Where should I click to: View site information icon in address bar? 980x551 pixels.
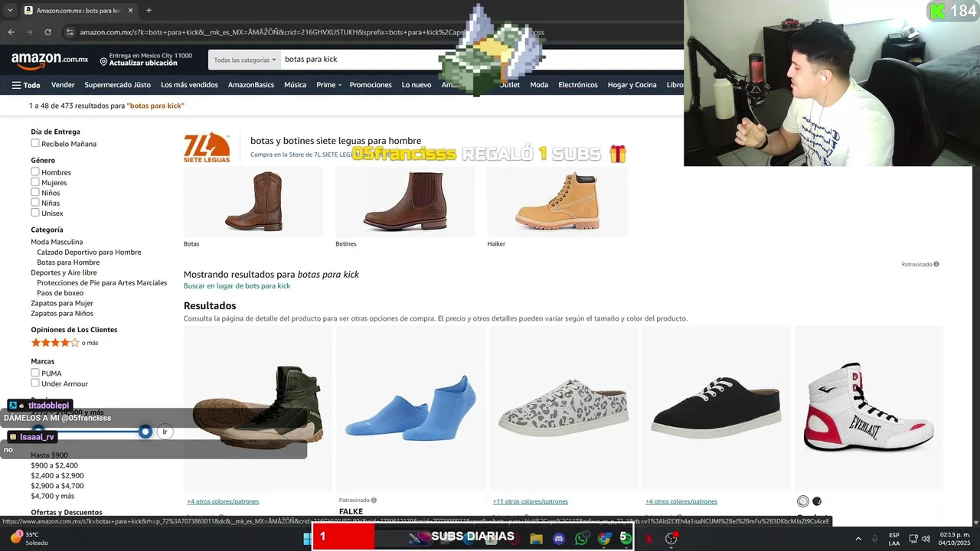point(70,32)
